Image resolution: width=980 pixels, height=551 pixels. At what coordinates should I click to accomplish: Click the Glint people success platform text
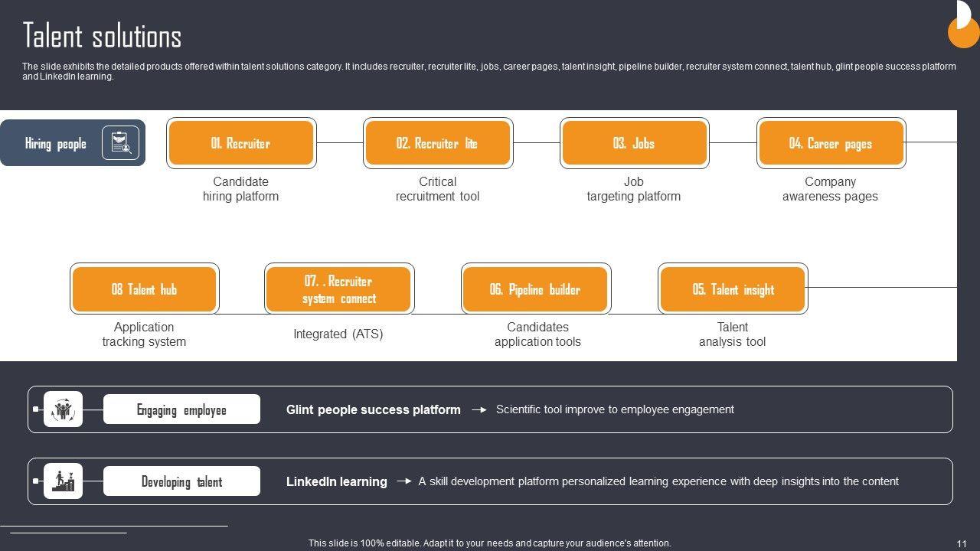tap(373, 410)
